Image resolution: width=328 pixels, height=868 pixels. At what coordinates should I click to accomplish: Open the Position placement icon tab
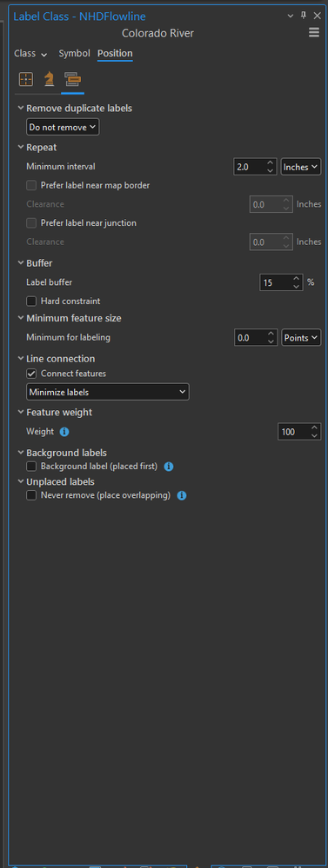[x=26, y=80]
